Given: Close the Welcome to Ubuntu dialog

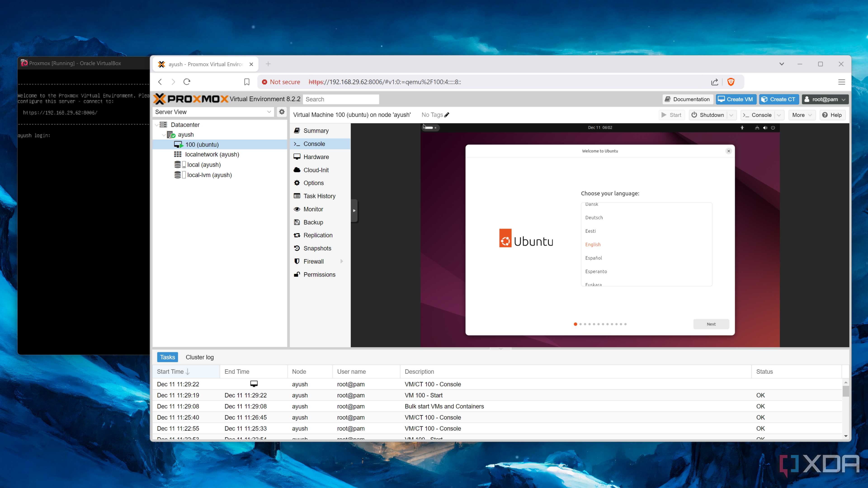Looking at the screenshot, I should (729, 151).
